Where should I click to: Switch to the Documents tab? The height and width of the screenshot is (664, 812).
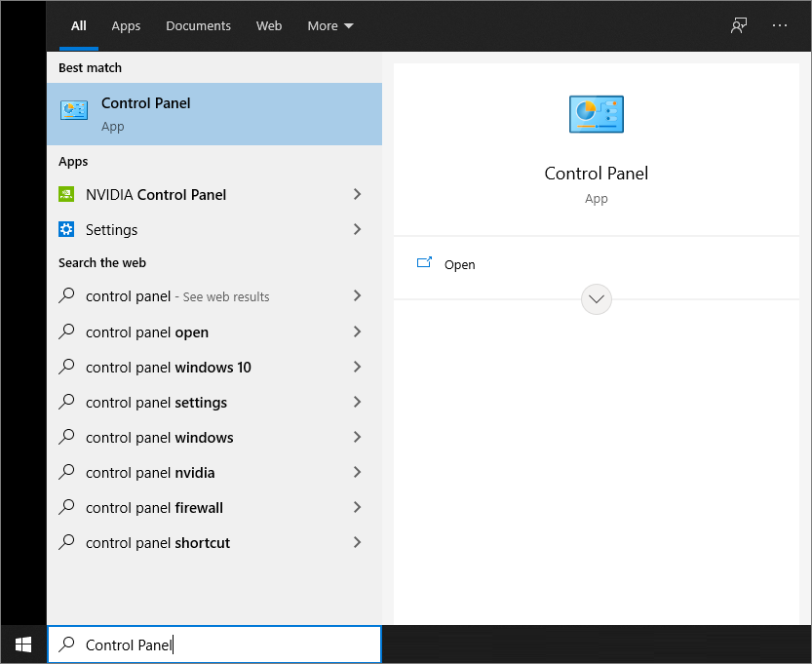coord(198,26)
